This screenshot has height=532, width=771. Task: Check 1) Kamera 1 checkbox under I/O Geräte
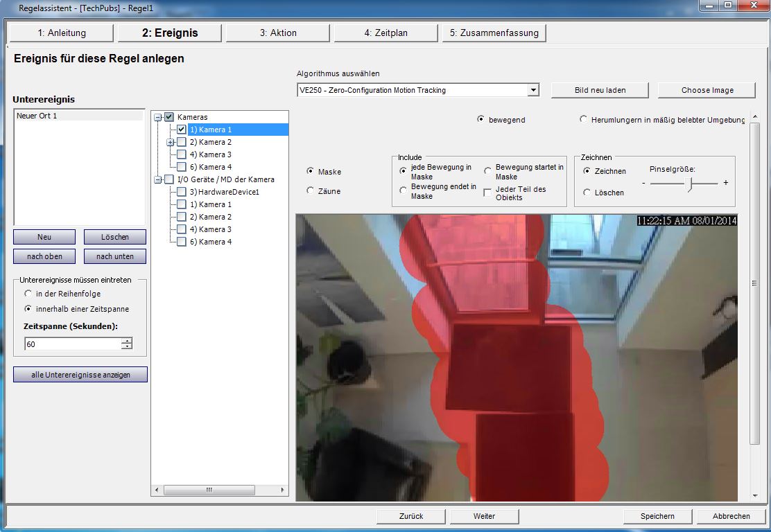click(x=182, y=204)
